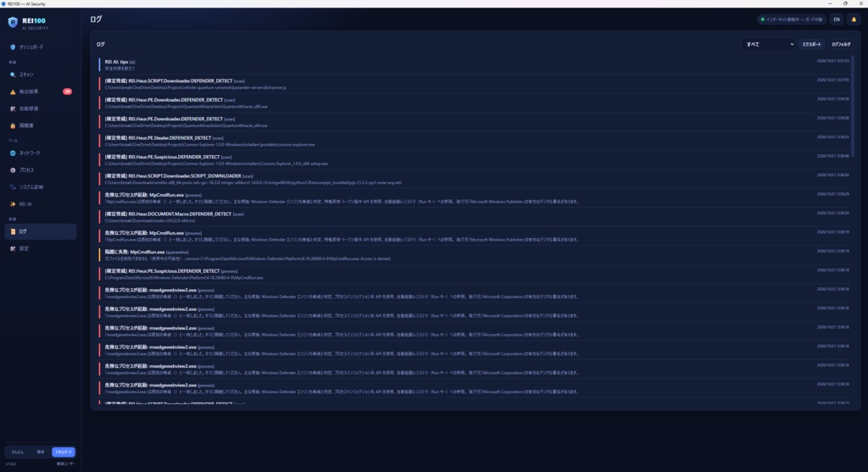Switch language with the EN button
This screenshot has height=472, width=868.
[837, 19]
